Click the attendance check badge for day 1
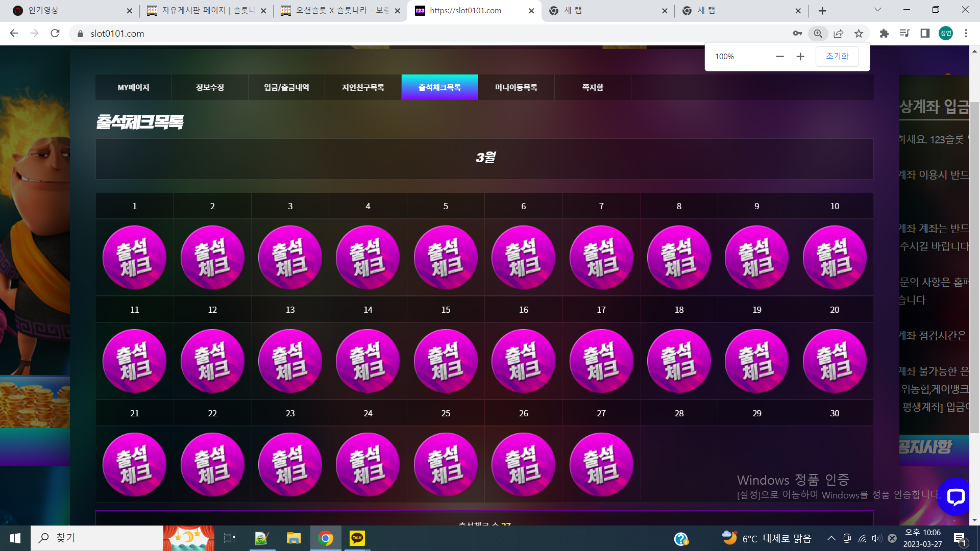Viewport: 980px width, 551px height. click(135, 258)
